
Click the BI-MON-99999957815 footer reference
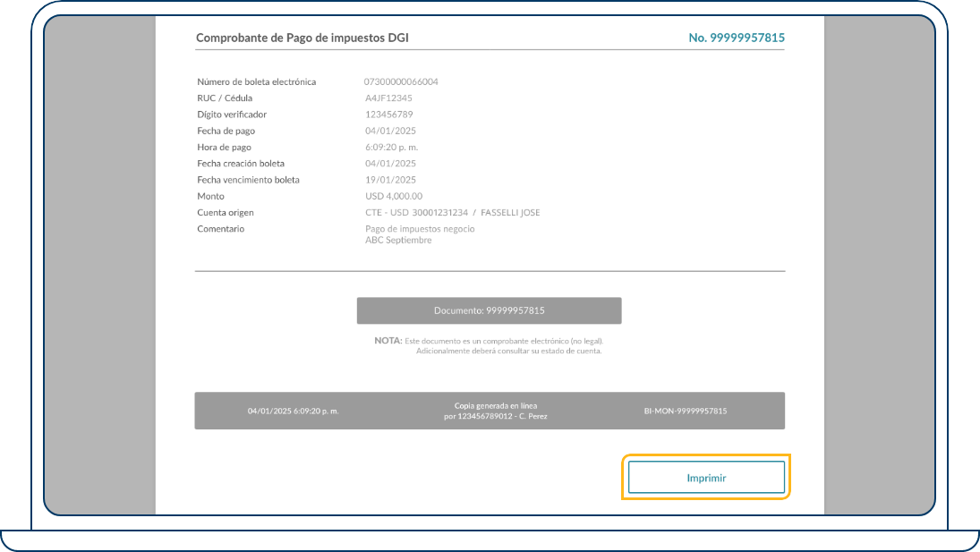tap(685, 412)
